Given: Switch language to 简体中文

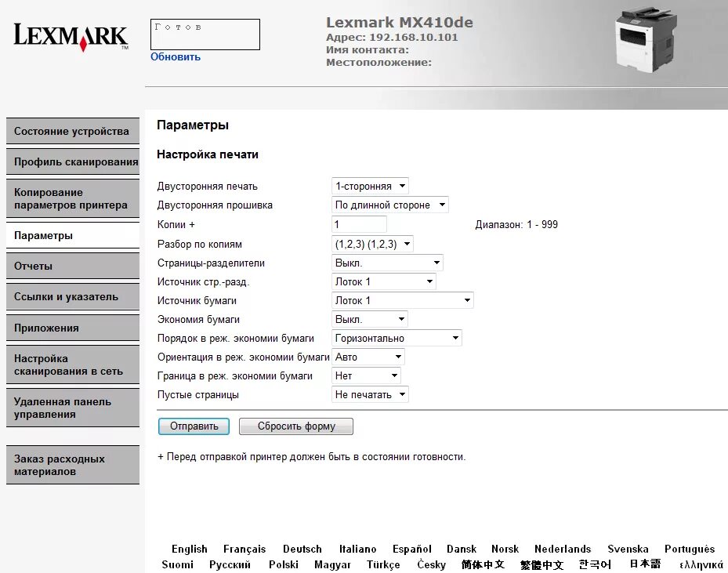Looking at the screenshot, I should point(483,564).
